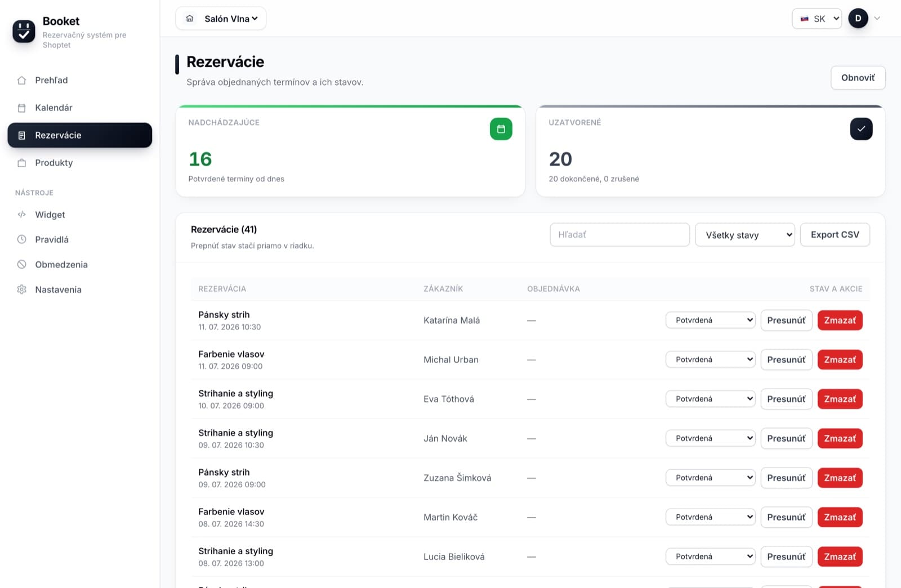The image size is (901, 588).
Task: Click the Pravidlá clock icon
Action: 22,239
